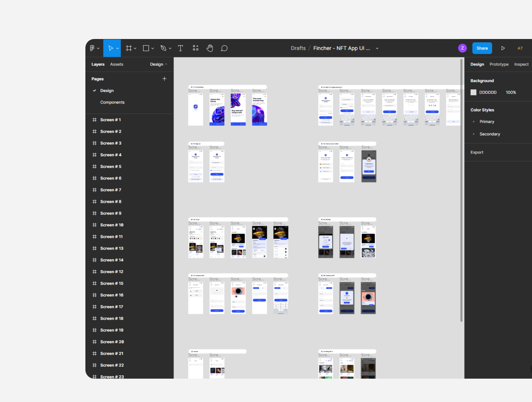Select the Move tool arrow
Viewport: 532px width, 402px height.
(x=111, y=48)
